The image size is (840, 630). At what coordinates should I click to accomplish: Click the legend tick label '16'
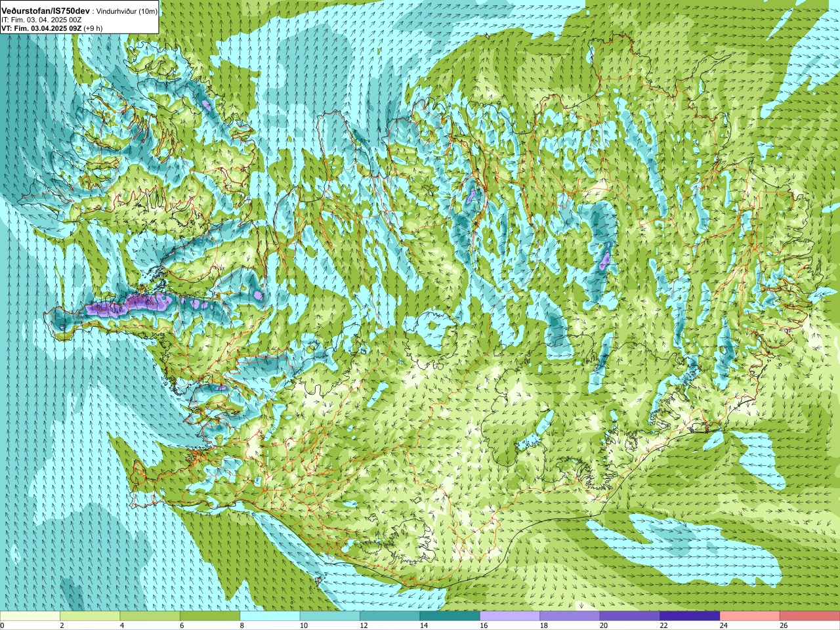[484, 625]
